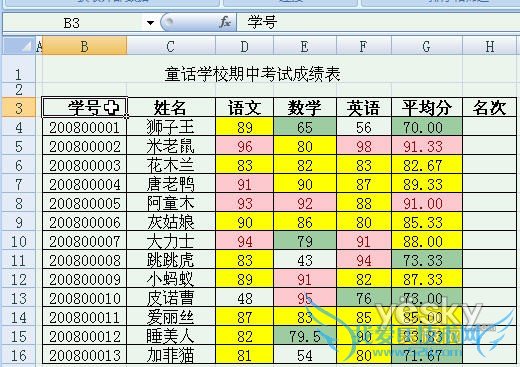520x367 pixels.
Task: Select the name cell 皮诺曹
Action: [x=171, y=298]
